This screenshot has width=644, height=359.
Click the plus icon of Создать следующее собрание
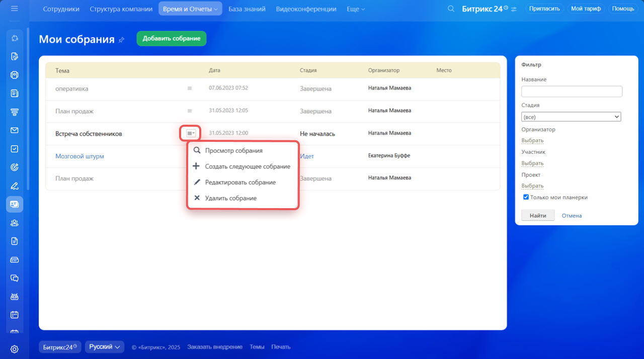[x=196, y=166]
